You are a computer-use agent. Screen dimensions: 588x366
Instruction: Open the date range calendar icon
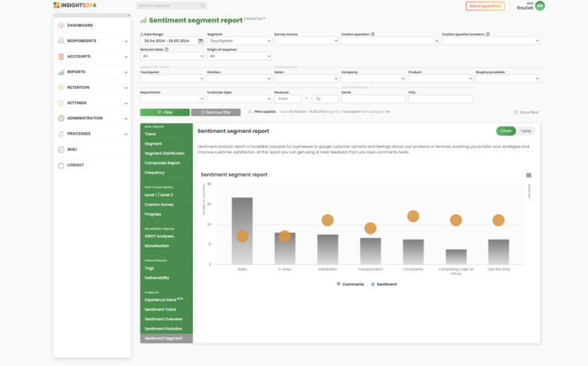point(200,41)
